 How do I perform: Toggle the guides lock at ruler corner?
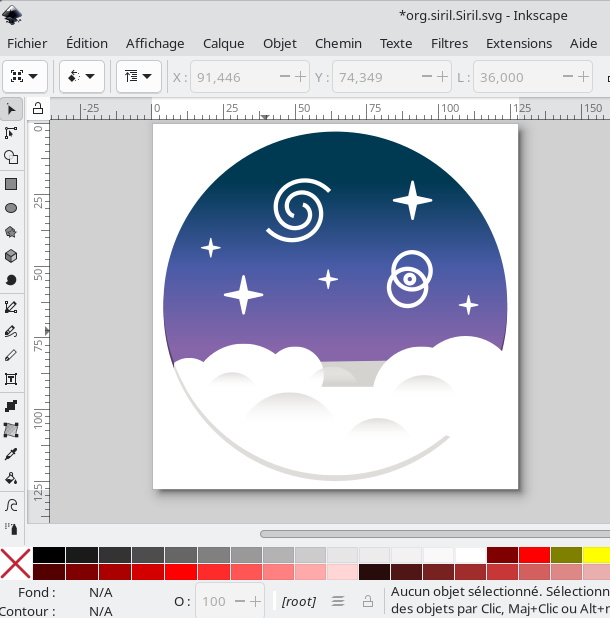pos(38,108)
